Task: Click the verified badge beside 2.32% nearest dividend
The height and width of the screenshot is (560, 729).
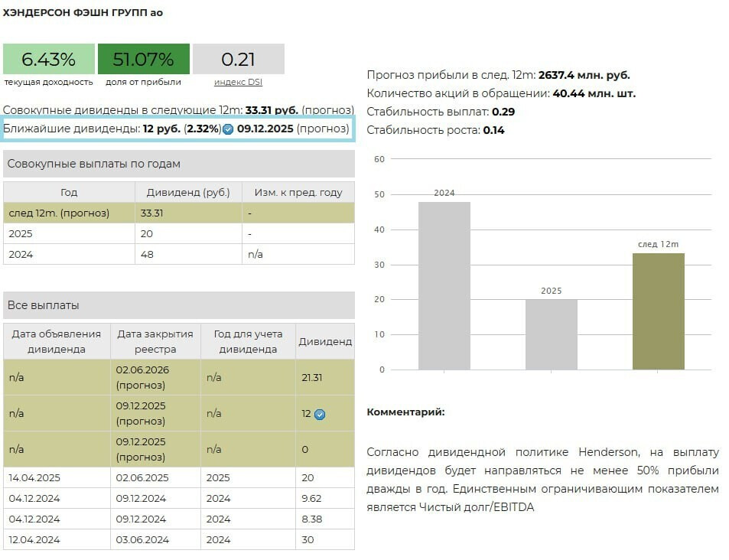Action: (228, 129)
